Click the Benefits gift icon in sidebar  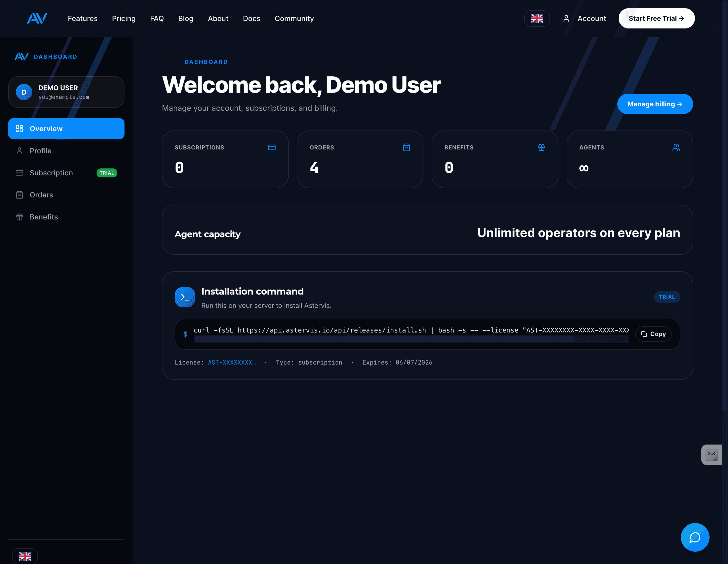tap(19, 217)
